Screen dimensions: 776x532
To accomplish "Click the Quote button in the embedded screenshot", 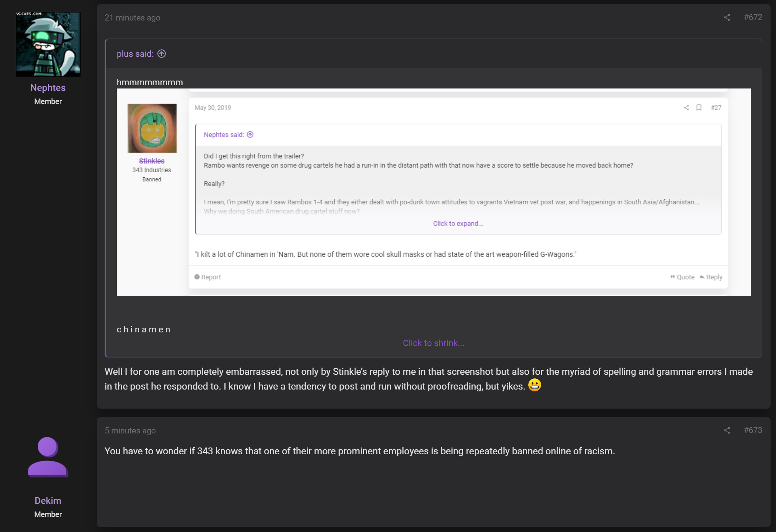I will [x=683, y=277].
